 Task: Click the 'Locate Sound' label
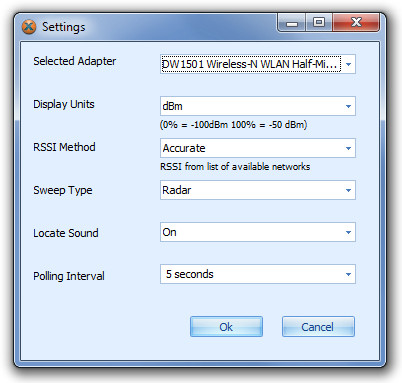pos(66,233)
